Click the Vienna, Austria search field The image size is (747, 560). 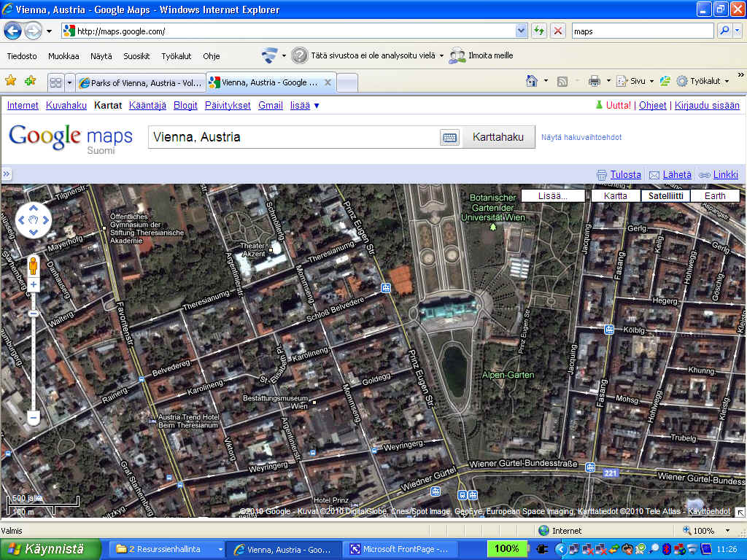(x=292, y=137)
